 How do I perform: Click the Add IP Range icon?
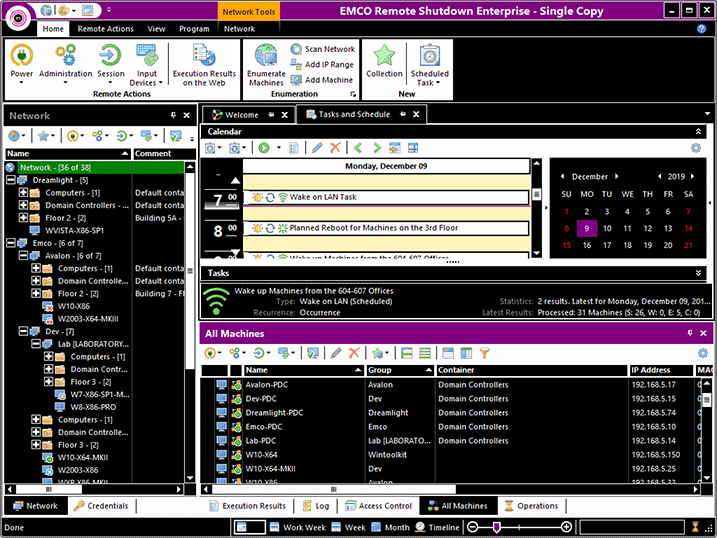[x=297, y=64]
